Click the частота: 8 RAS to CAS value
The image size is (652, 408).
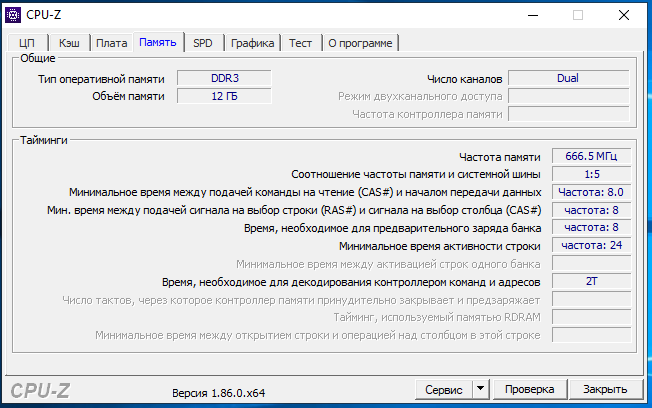click(591, 210)
